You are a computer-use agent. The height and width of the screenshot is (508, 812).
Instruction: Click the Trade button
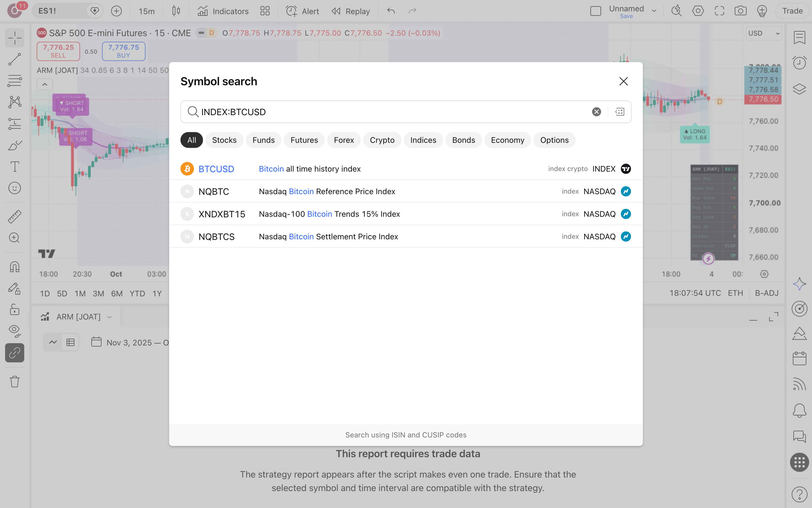792,11
